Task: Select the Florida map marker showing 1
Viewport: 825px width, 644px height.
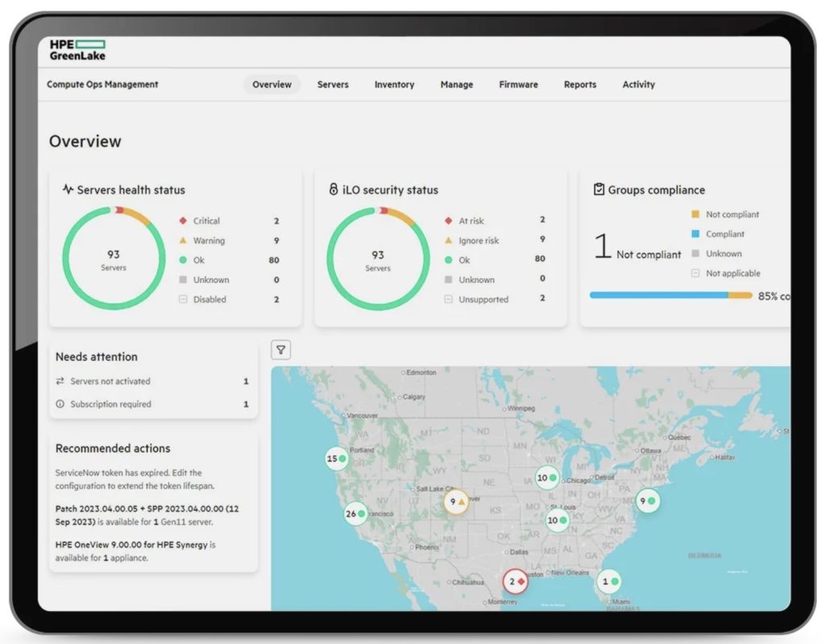Action: click(610, 581)
